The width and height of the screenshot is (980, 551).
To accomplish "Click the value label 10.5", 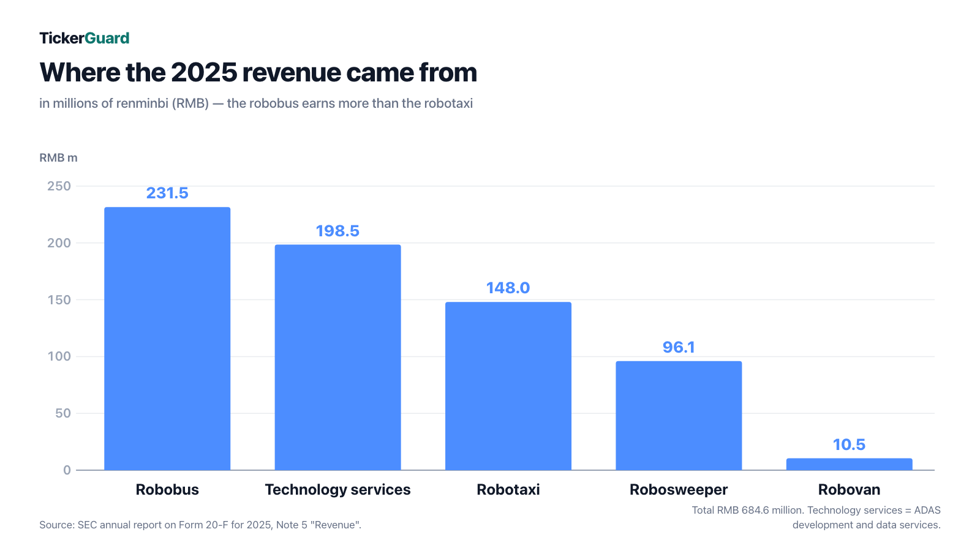I will tap(849, 445).
